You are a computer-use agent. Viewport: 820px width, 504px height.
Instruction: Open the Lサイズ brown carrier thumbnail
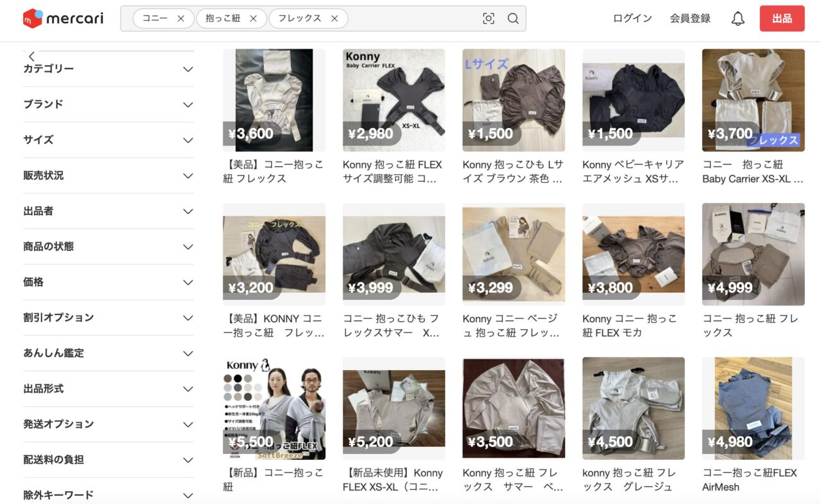[x=514, y=100]
